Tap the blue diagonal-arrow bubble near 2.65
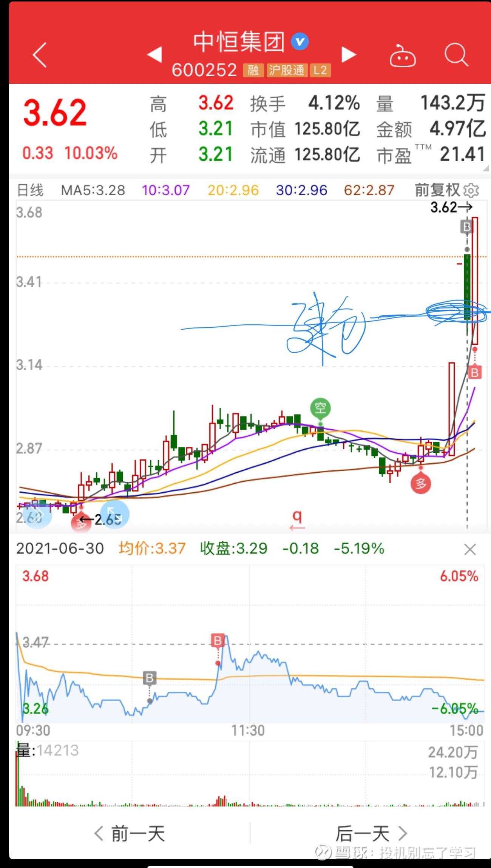The height and width of the screenshot is (868, 491). 115,513
